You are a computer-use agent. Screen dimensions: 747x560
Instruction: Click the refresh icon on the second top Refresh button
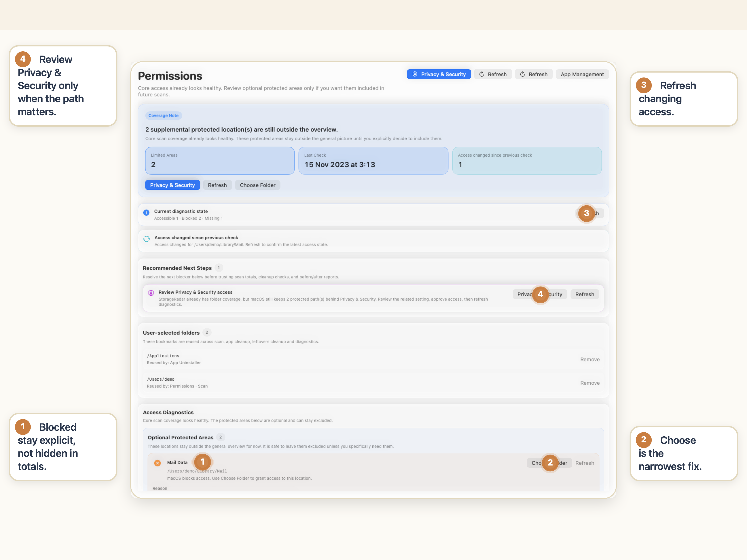tap(522, 74)
